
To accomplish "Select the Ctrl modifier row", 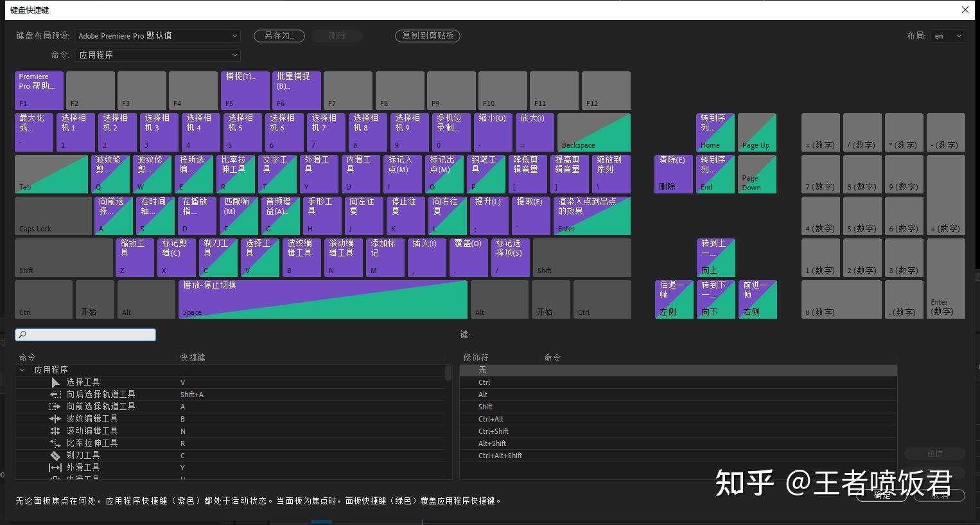I will point(678,382).
